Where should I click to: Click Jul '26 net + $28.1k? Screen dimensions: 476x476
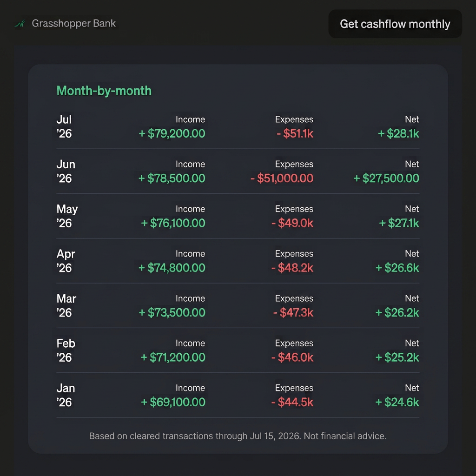click(x=398, y=133)
